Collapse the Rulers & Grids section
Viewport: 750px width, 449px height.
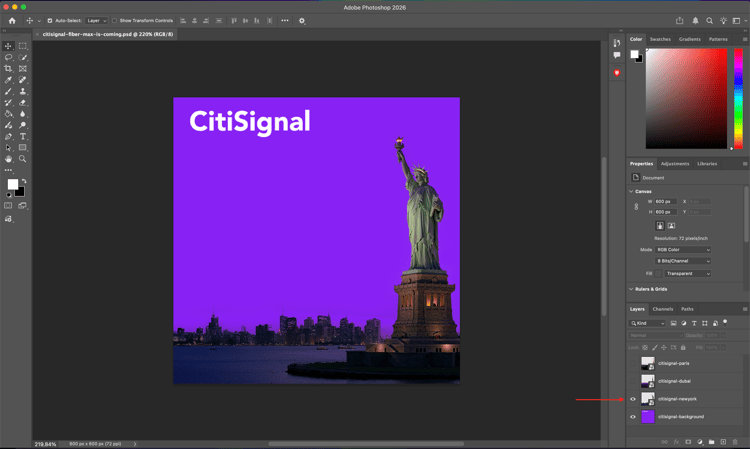631,289
